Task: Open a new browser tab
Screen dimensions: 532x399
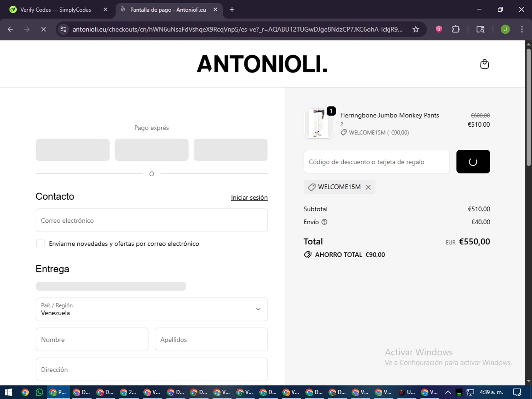Action: (x=232, y=10)
